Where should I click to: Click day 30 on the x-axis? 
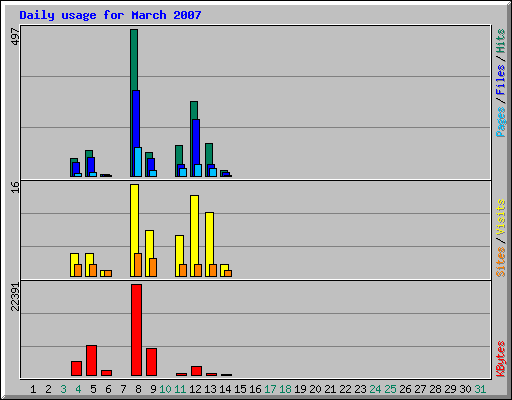coord(465,389)
